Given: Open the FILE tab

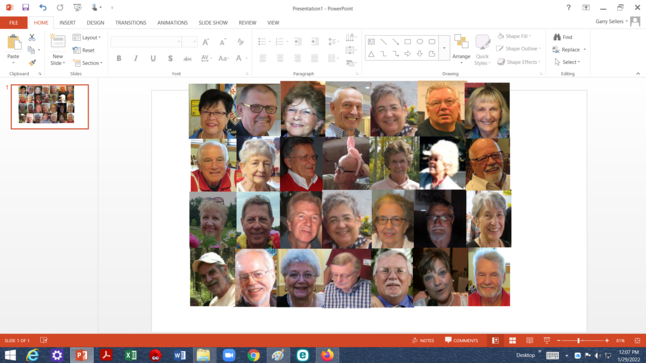Looking at the screenshot, I should coord(14,23).
